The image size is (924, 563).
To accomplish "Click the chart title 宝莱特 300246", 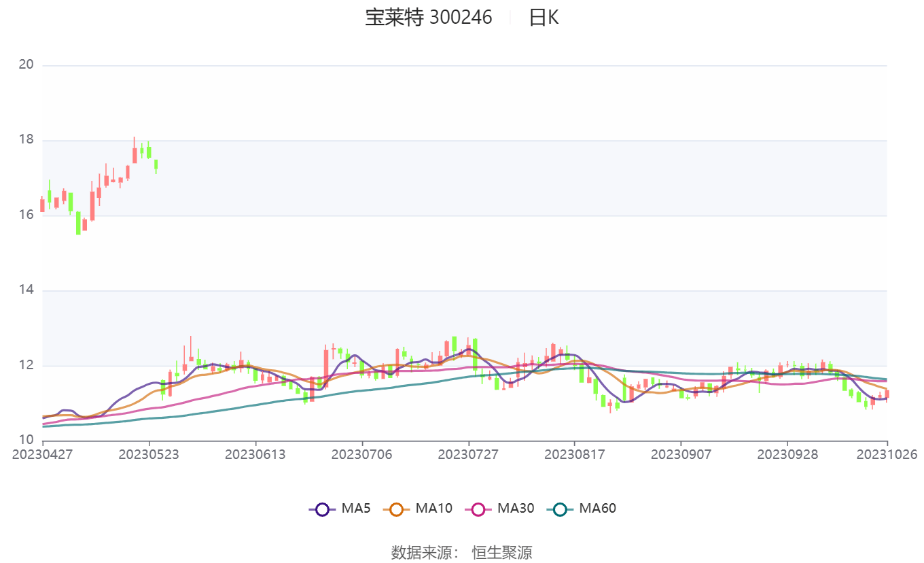I will click(x=429, y=18).
